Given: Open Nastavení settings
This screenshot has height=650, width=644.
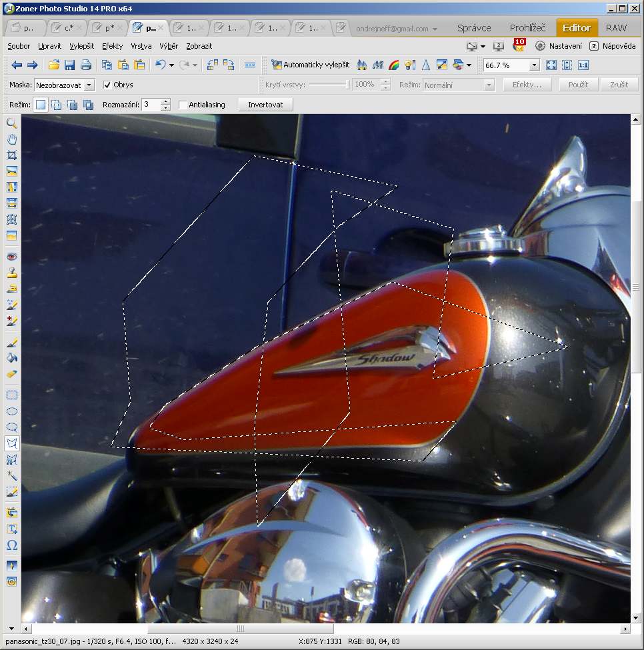Looking at the screenshot, I should [559, 46].
